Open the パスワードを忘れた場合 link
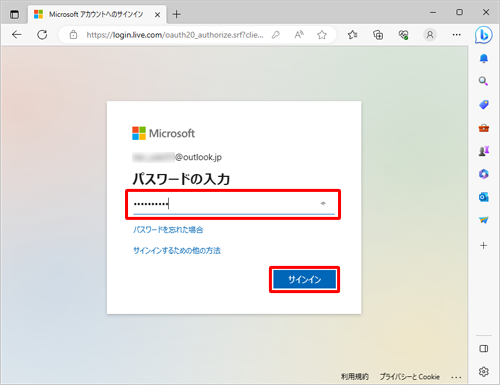This screenshot has height=385, width=500. click(168, 230)
